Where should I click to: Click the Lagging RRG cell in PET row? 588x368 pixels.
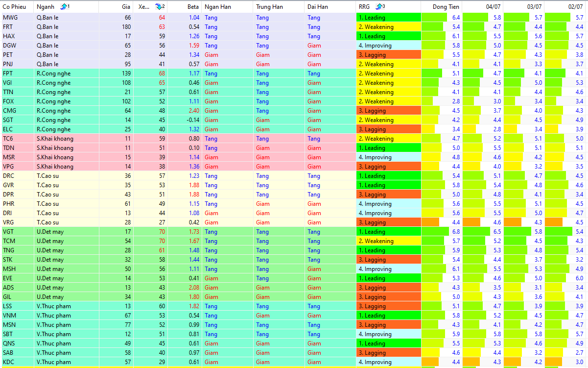click(389, 55)
